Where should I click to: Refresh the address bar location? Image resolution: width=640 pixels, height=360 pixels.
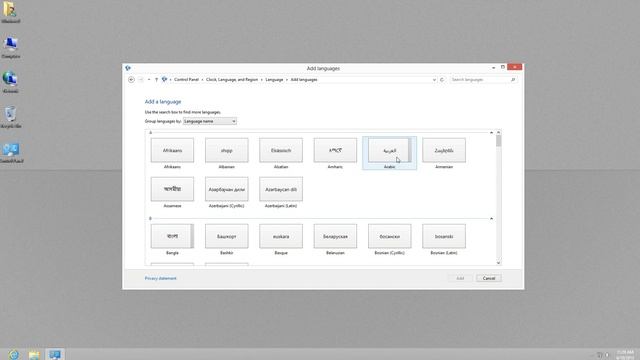(442, 80)
